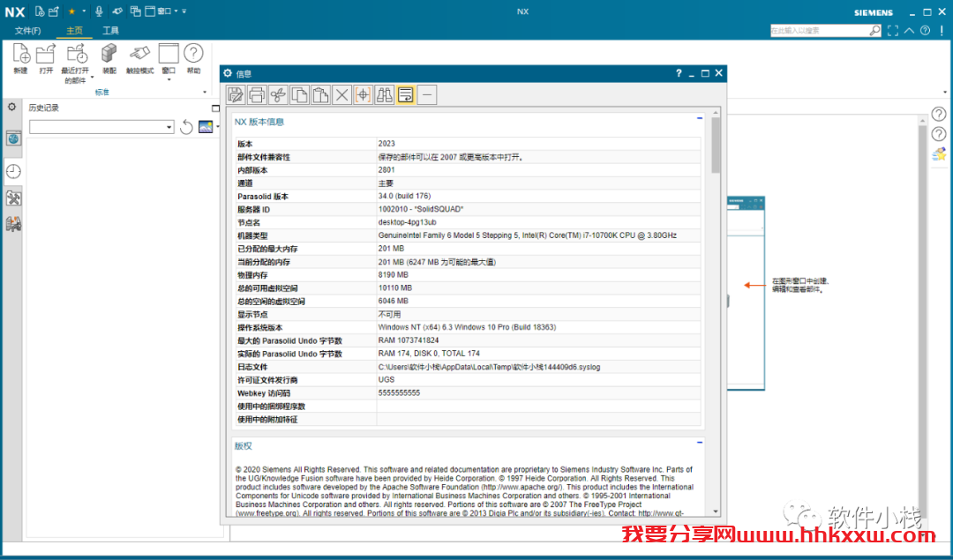This screenshot has width=953, height=560.
Task: Click the 信息 window gear icon
Action: (x=228, y=73)
